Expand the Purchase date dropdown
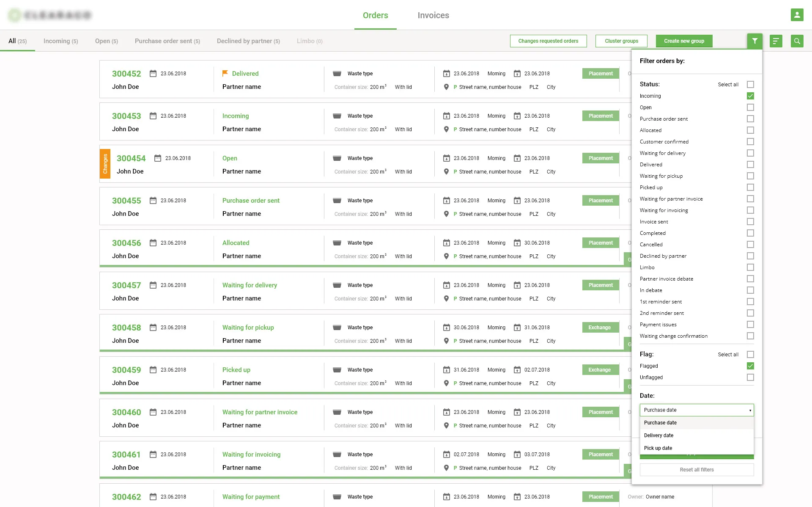 697,410
